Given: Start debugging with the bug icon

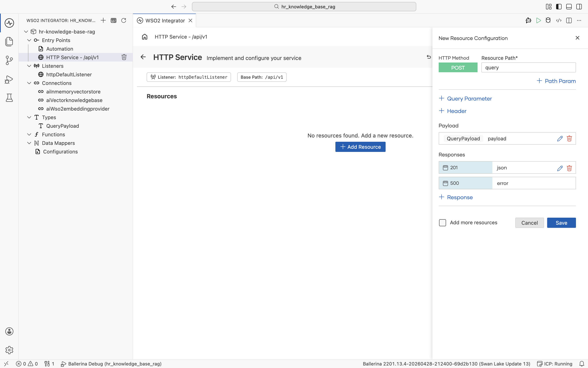Looking at the screenshot, I should (548, 20).
